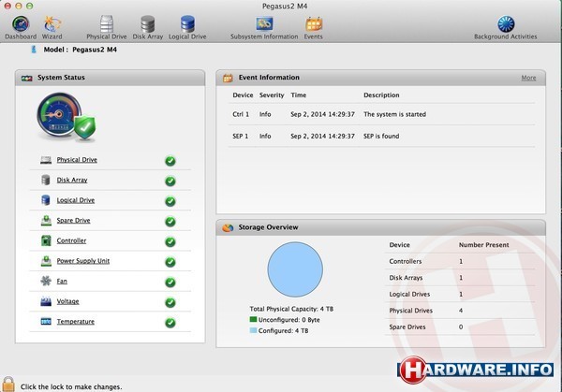Viewport: 562px width, 392px height.
Task: Click the Voltage row icon
Action: pyautogui.click(x=46, y=301)
